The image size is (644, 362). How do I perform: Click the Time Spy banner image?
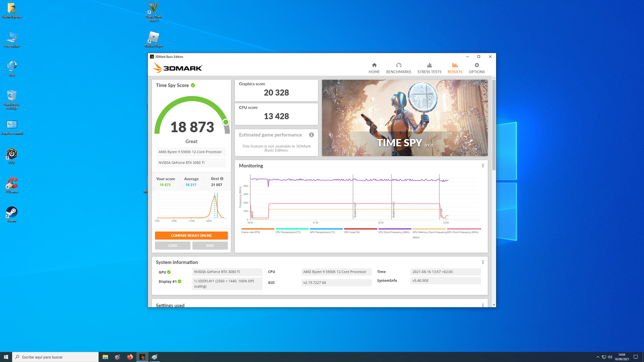pos(405,118)
